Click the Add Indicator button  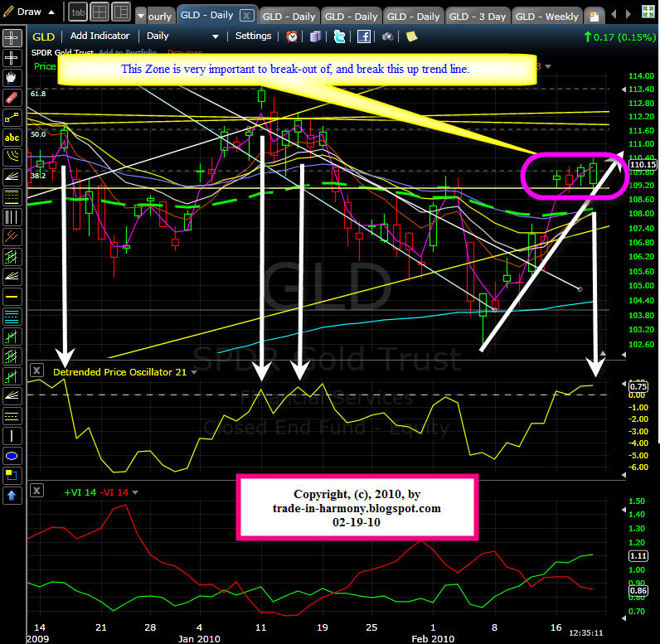(x=99, y=36)
